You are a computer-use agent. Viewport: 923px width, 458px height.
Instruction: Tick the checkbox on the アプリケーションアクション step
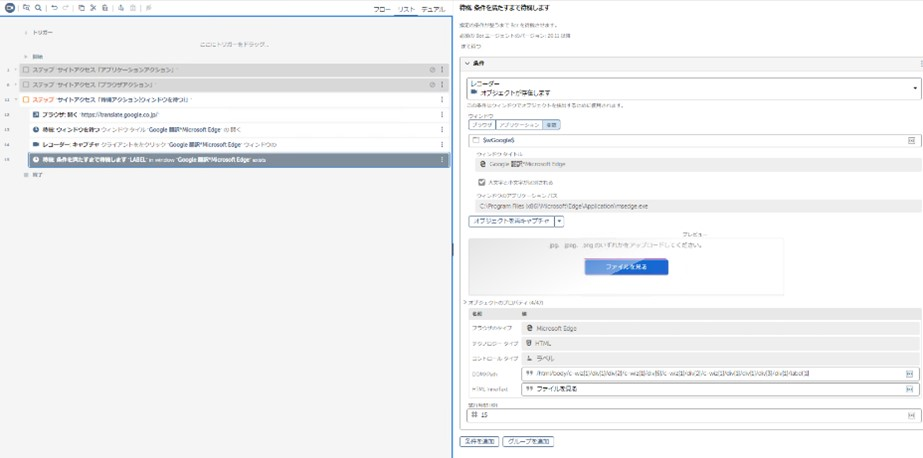26,70
